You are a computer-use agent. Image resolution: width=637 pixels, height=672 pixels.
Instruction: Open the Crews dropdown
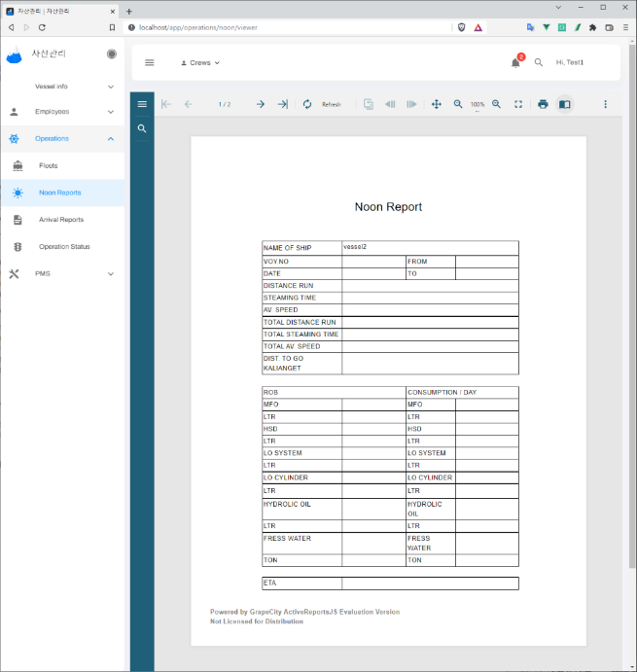point(200,62)
